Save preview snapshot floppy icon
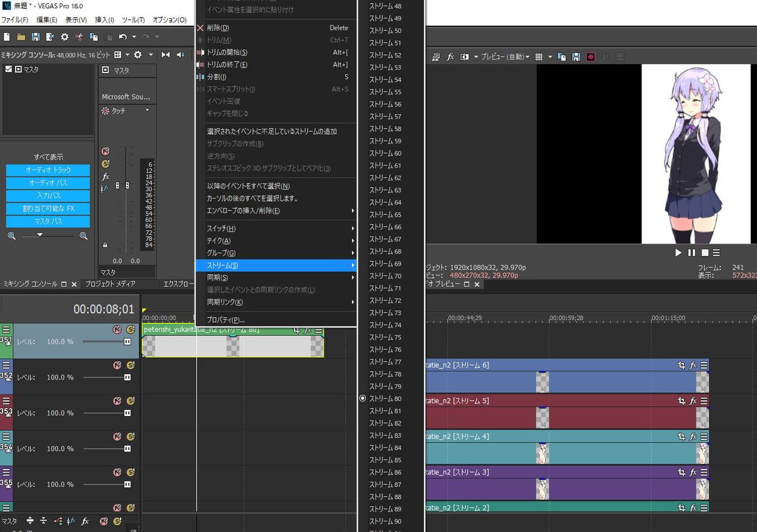The width and height of the screenshot is (757, 532). tap(576, 57)
